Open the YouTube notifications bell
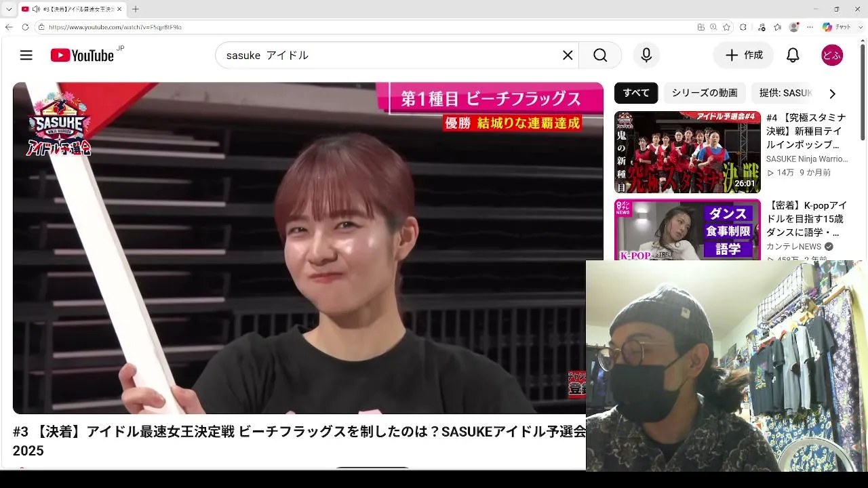The height and width of the screenshot is (488, 868). [x=793, y=56]
